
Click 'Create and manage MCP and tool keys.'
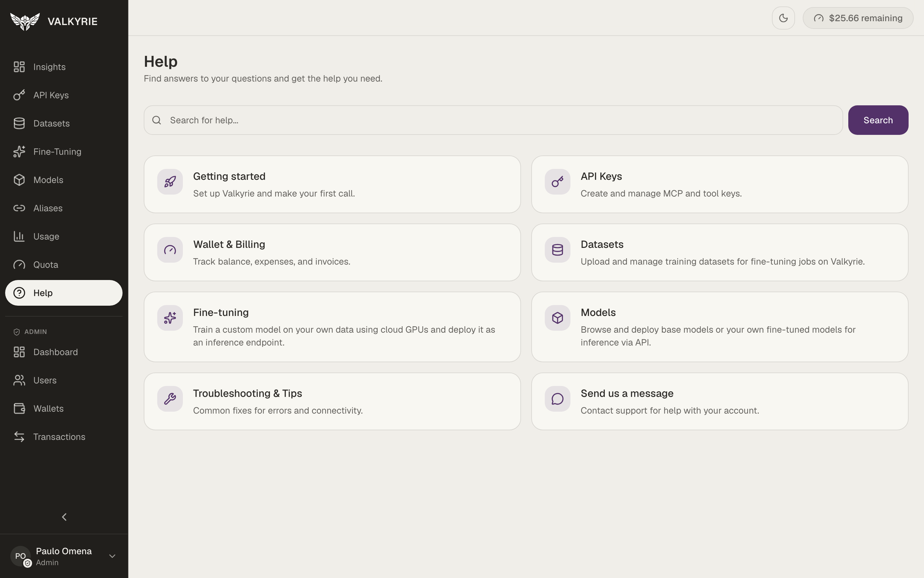point(661,193)
